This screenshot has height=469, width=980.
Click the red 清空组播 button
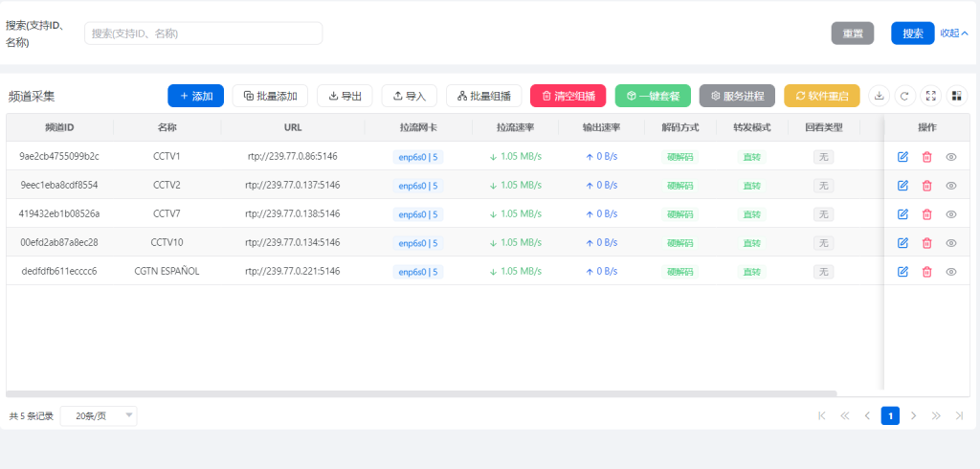click(x=568, y=96)
